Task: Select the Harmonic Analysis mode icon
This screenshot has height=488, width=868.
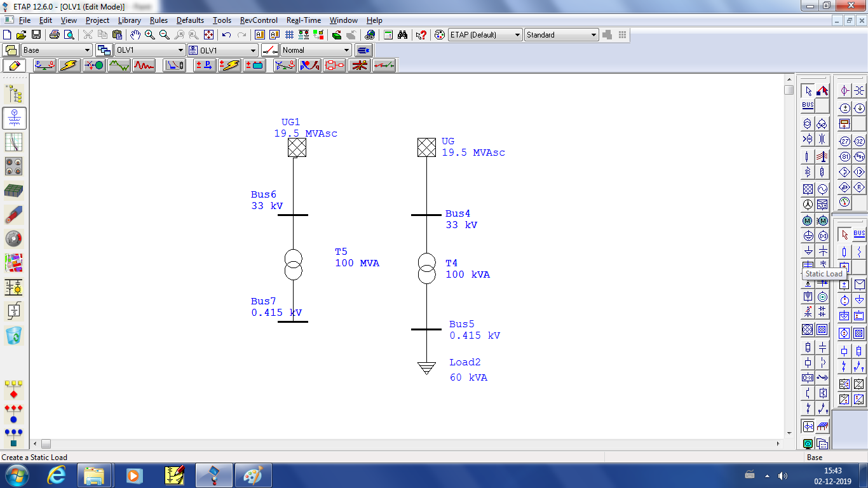Action: [x=144, y=65]
